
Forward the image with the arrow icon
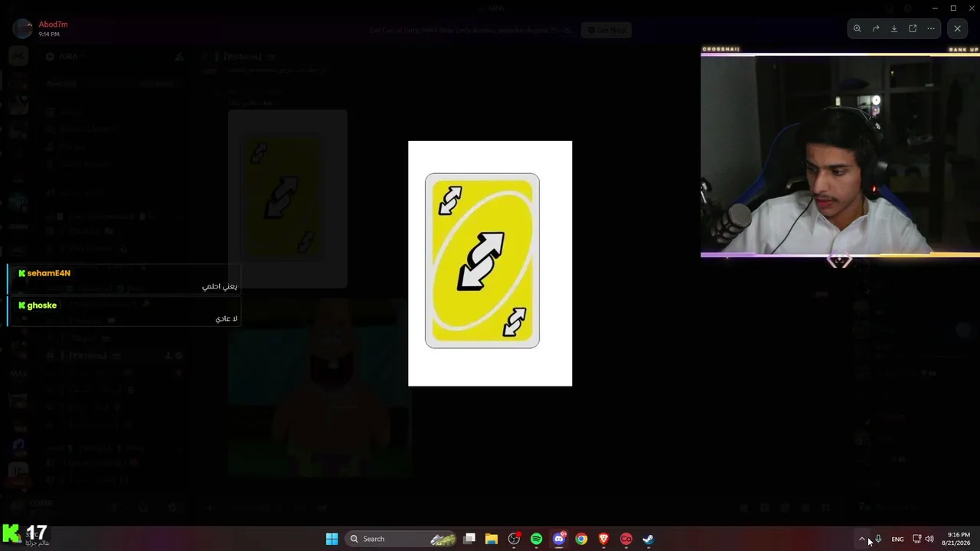point(876,29)
